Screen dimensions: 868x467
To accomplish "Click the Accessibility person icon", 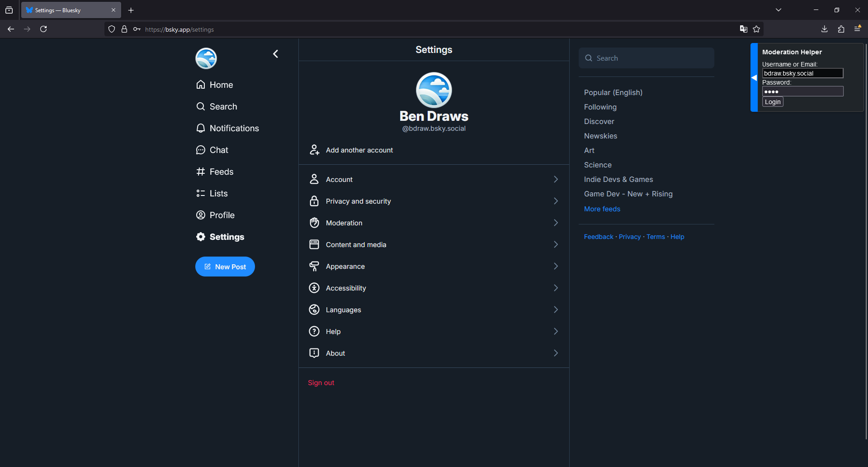I will pyautogui.click(x=314, y=288).
